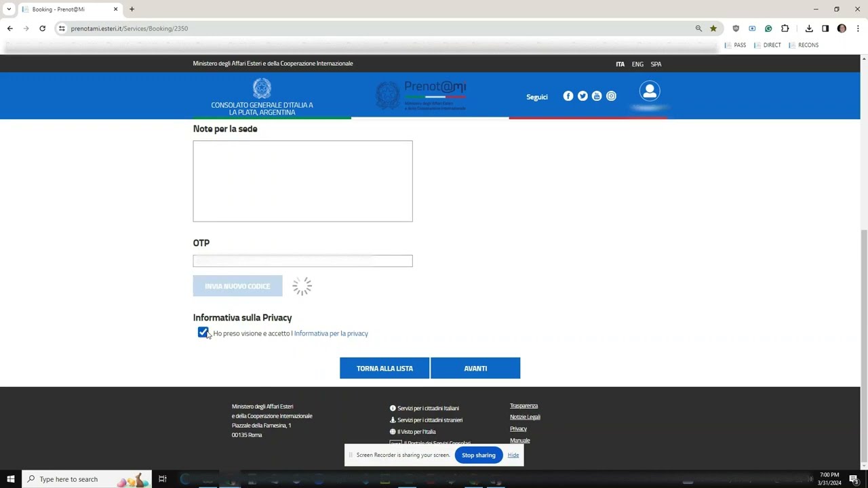
Task: Open the YouTube social icon
Action: click(597, 96)
